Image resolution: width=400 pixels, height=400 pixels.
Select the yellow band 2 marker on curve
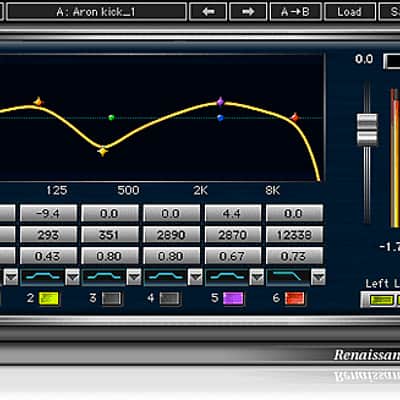pos(103,151)
